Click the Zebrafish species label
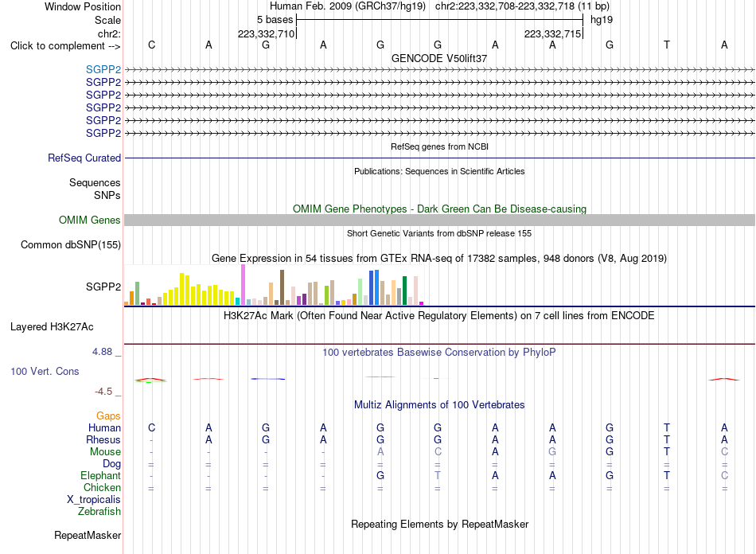 99,512
